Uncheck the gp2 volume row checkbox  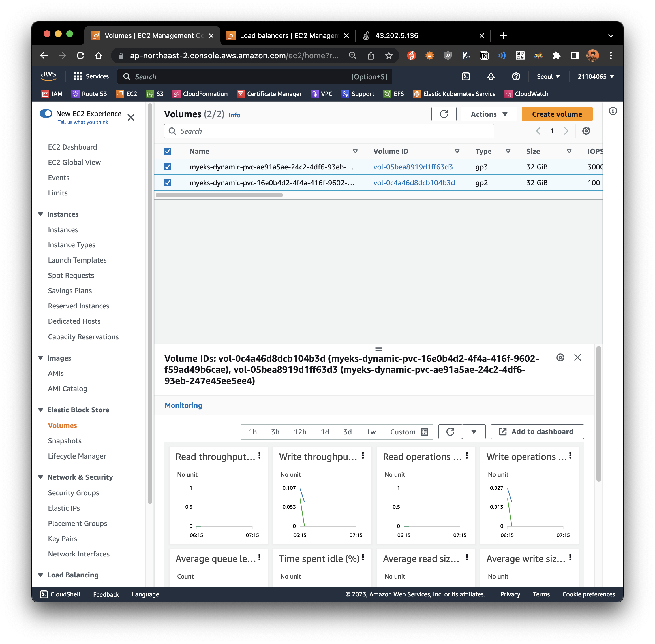point(168,183)
